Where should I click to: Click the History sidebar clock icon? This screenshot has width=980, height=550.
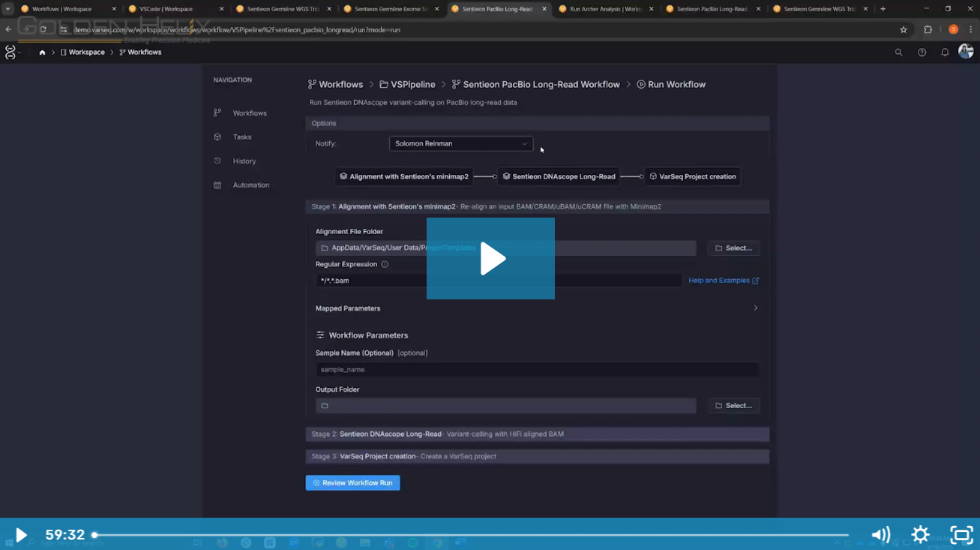(x=217, y=161)
